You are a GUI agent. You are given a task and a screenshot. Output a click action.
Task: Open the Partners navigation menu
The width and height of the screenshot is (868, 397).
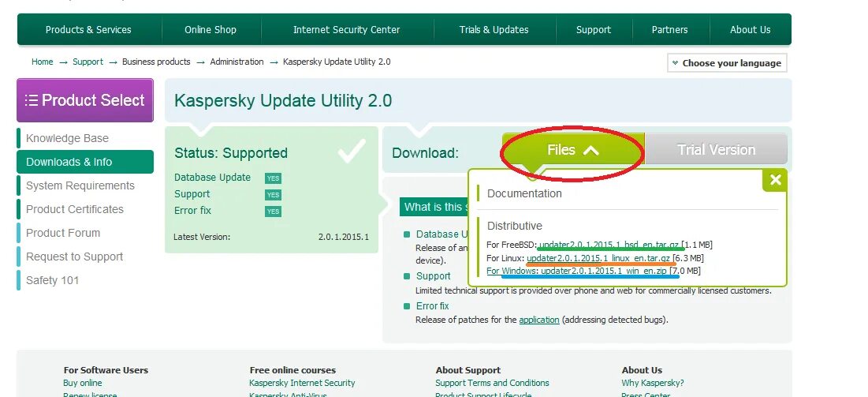pos(670,30)
